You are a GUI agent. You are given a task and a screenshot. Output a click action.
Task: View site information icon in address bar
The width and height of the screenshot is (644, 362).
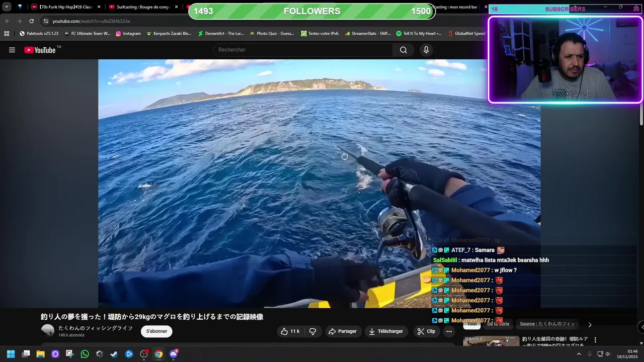pos(46,21)
